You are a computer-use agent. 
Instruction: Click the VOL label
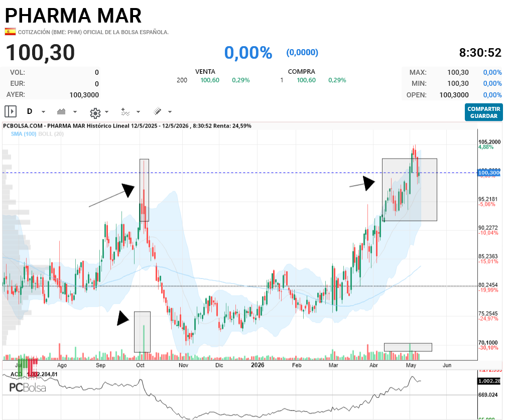(18, 72)
